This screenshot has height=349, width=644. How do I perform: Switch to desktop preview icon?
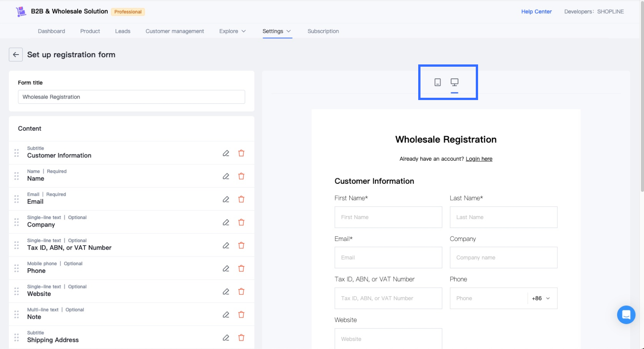coord(454,82)
